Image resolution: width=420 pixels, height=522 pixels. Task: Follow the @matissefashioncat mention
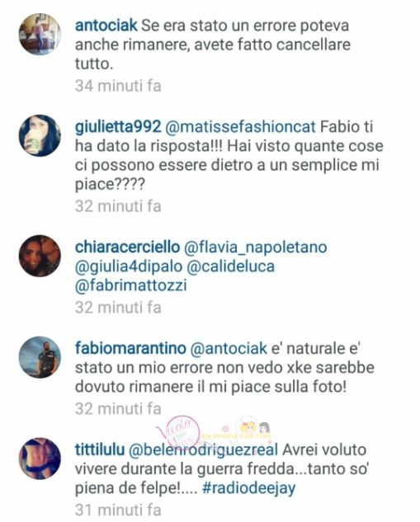coord(240,127)
